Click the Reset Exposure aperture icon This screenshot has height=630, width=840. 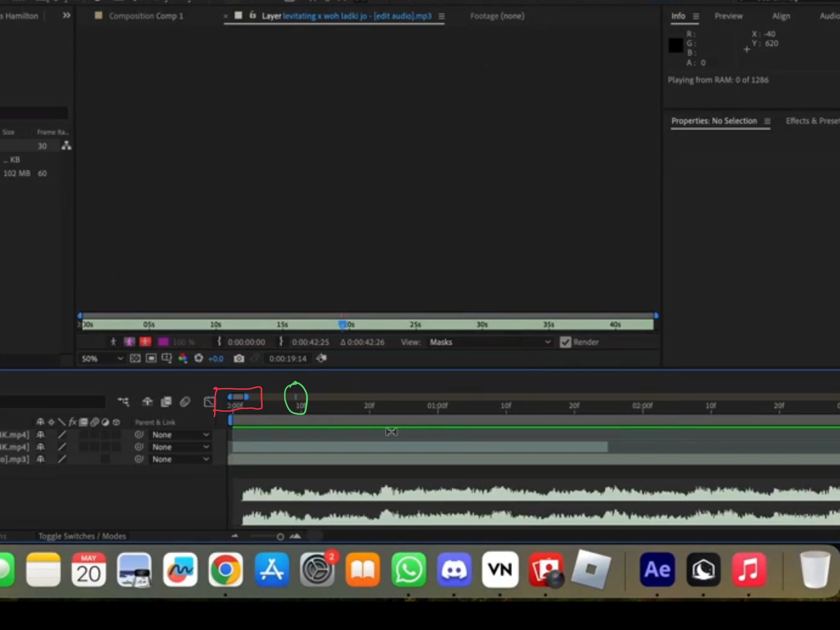(x=198, y=358)
